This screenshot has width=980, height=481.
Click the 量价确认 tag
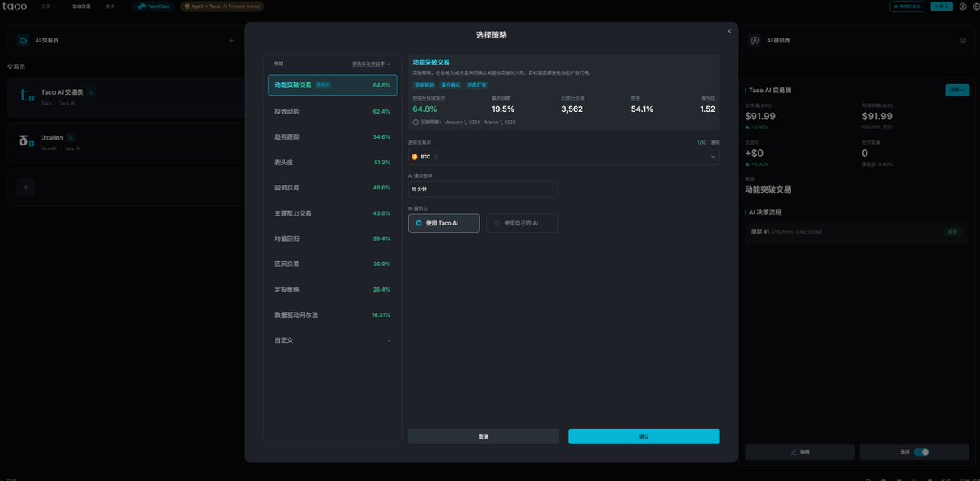coord(450,84)
